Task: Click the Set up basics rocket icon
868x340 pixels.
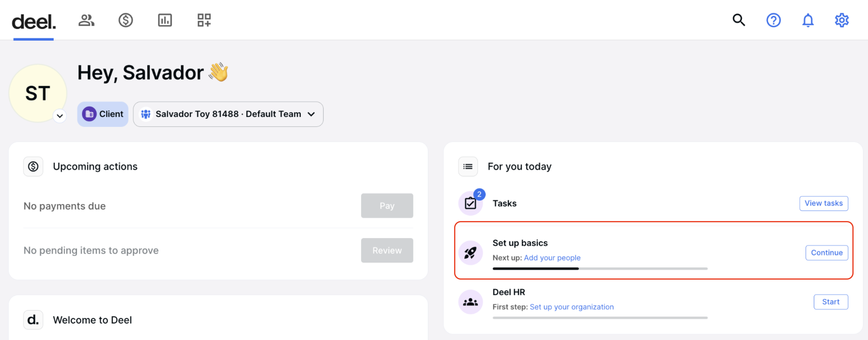Action: [470, 252]
